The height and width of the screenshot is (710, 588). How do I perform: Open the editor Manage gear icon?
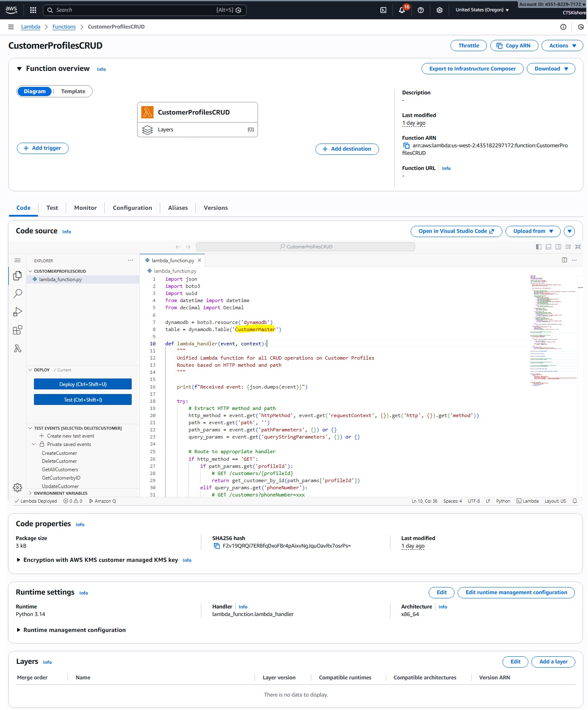point(18,488)
